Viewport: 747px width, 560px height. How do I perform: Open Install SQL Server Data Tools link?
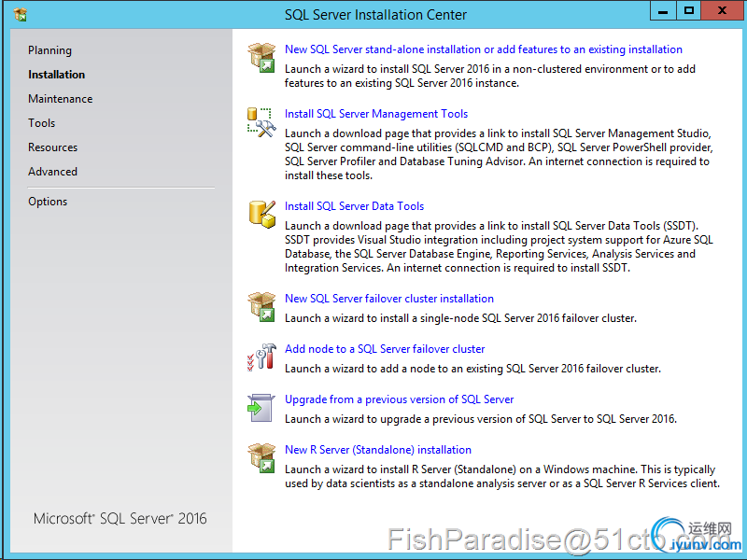point(355,206)
